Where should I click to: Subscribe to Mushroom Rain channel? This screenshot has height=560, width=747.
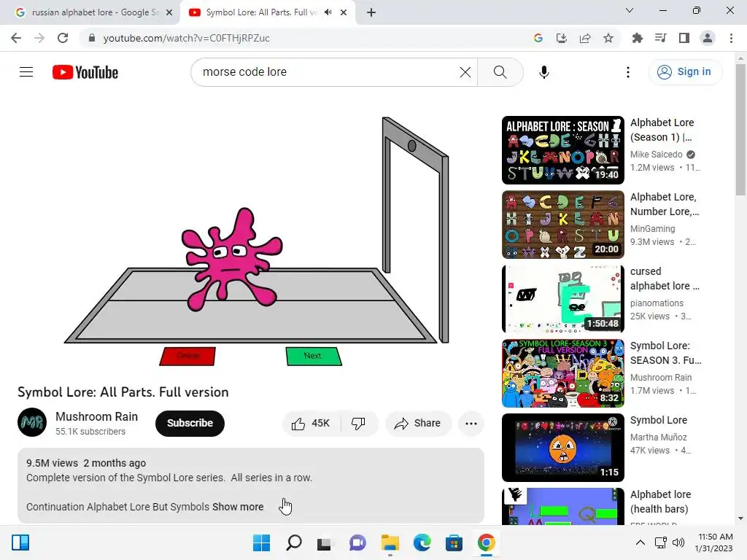190,424
